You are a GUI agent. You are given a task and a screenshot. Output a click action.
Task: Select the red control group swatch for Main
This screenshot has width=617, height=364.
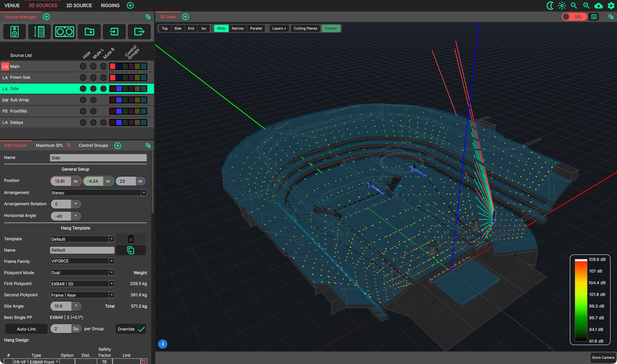tap(113, 66)
